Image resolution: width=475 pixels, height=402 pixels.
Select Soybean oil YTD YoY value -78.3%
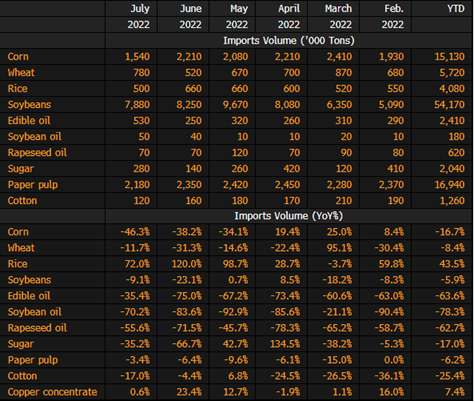(450, 312)
